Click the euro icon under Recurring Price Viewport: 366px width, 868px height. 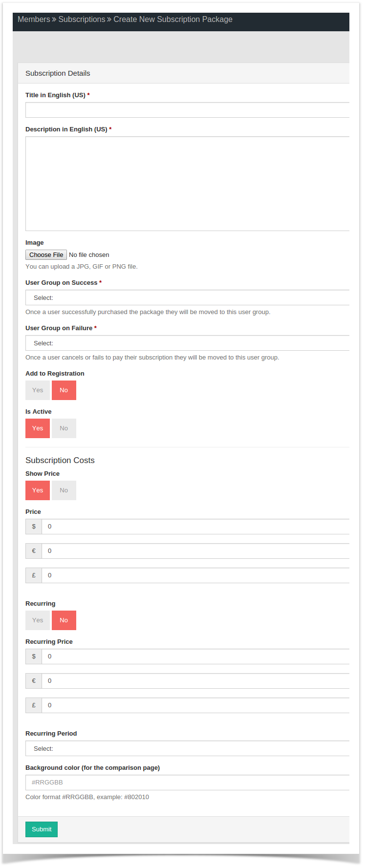(34, 681)
